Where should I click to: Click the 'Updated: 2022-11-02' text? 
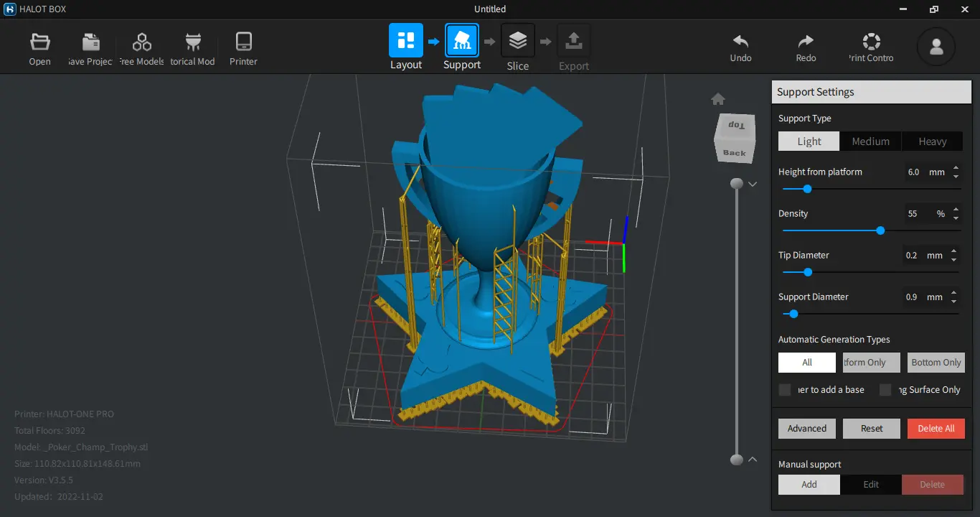pos(59,497)
